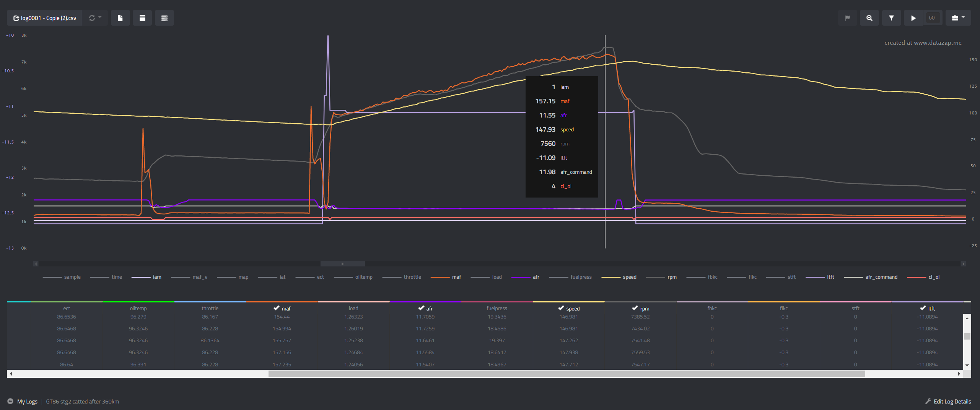The image size is (980, 410).
Task: Click the window layout icon in toolbar
Action: coord(142,18)
